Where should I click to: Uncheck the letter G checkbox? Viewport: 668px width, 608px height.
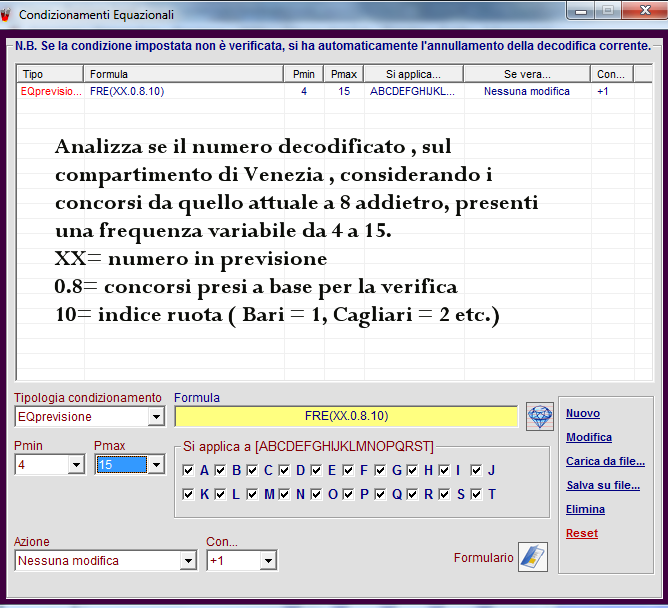click(381, 470)
